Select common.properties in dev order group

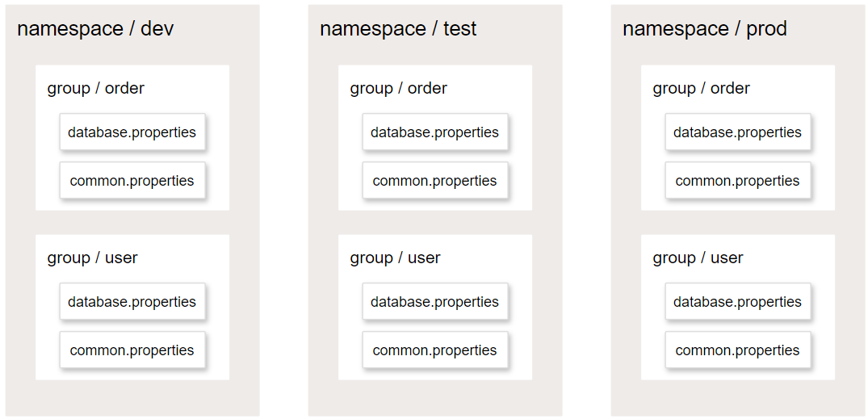coord(132,181)
